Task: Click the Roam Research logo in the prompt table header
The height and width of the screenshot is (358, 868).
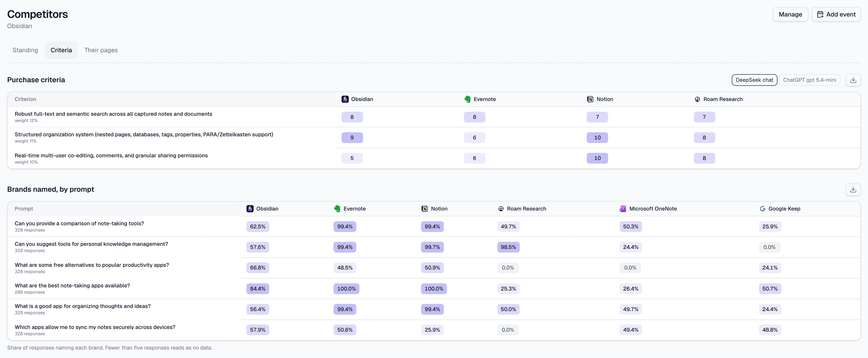Action: coord(501,209)
